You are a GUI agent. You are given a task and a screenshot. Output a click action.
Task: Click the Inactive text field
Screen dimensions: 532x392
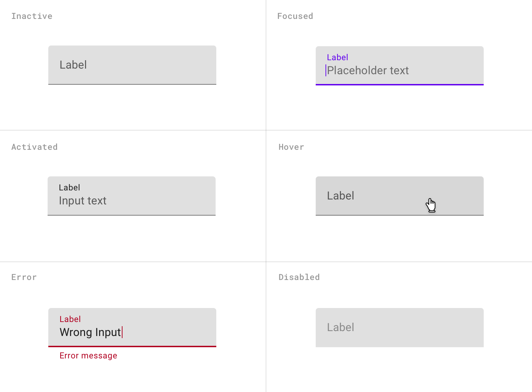[x=132, y=65]
